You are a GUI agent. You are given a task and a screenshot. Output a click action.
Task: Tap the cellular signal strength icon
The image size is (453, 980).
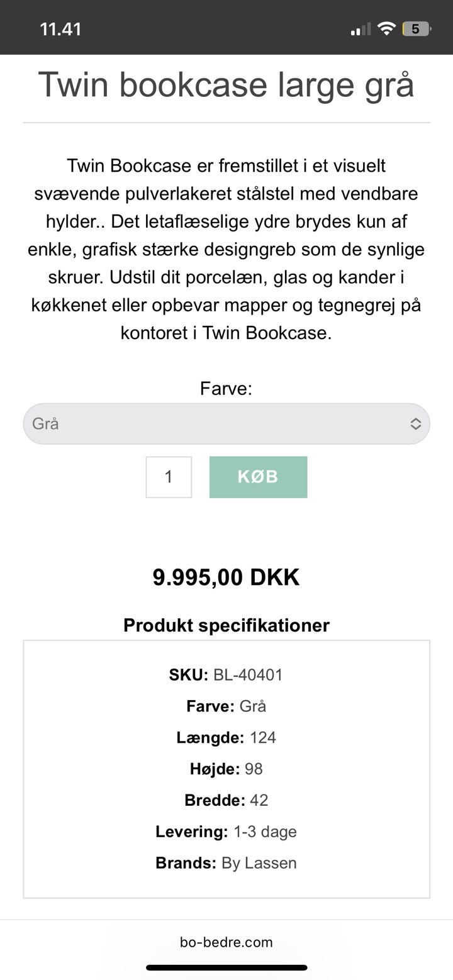tap(361, 29)
